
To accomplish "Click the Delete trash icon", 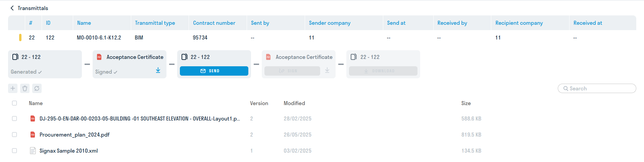I will coord(25,88).
